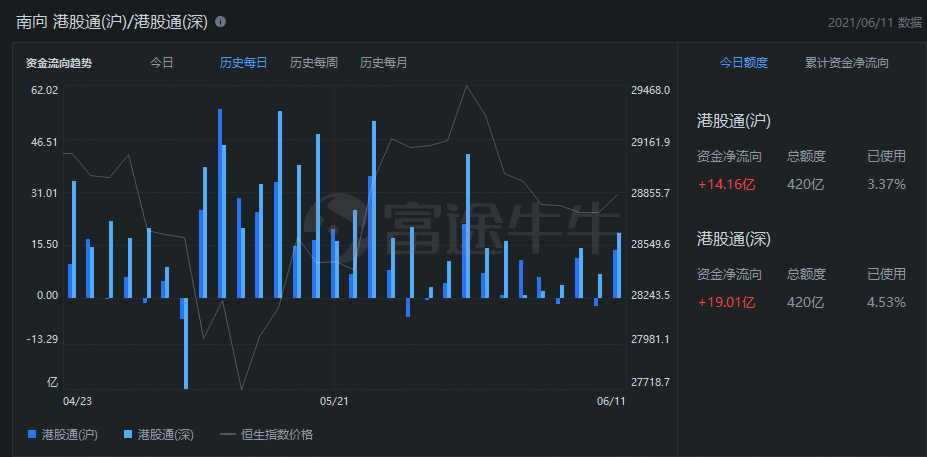Click the 05/21 date on the x-axis
The height and width of the screenshot is (457, 927).
[333, 401]
